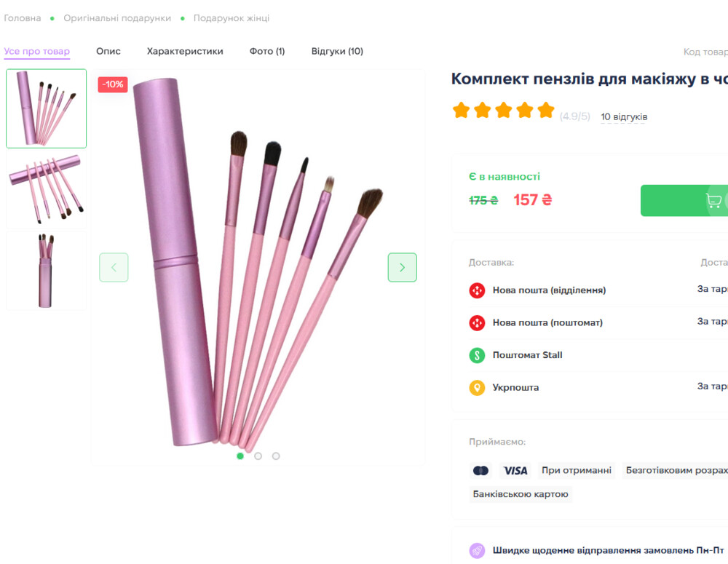Select the third carousel dot indicator
The image size is (728, 564).
[x=276, y=456]
